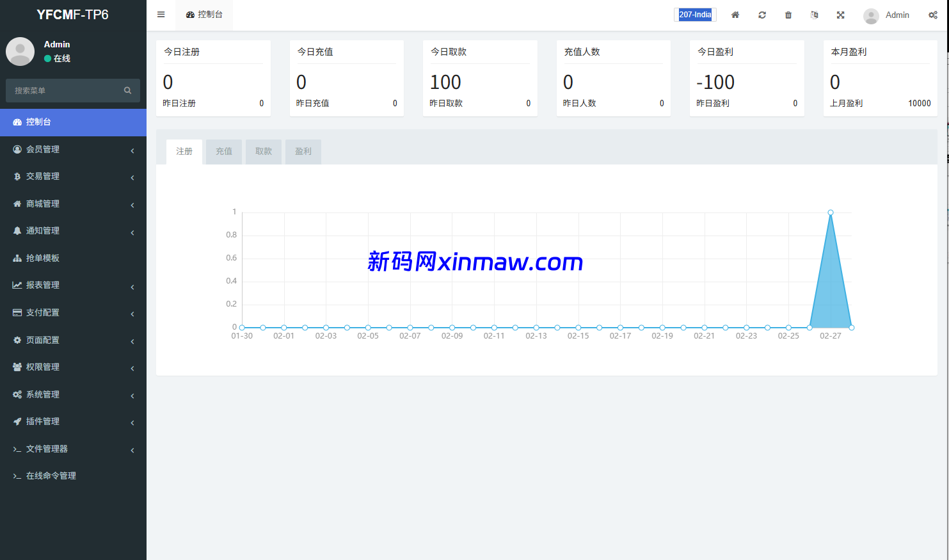Expand the 会员管理 menu
This screenshot has width=949, height=560.
pos(43,149)
